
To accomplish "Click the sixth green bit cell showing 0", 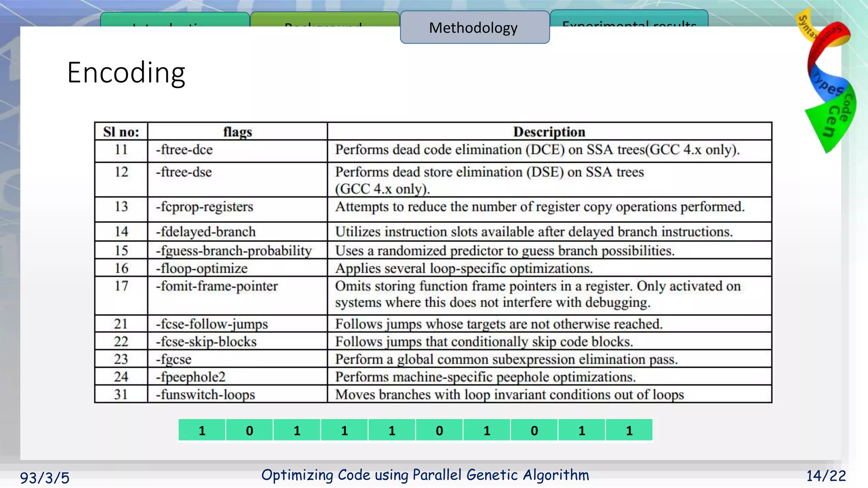I will tap(440, 430).
